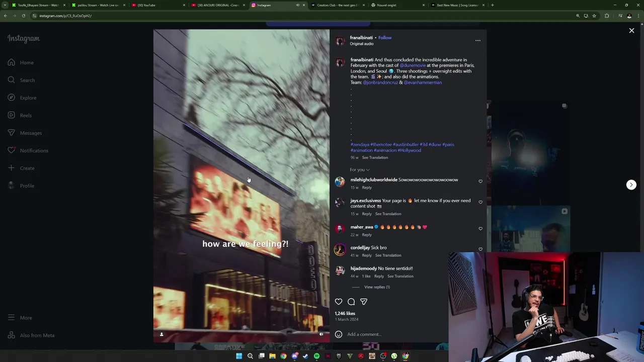
Task: Open Messages from the sidebar
Action: (x=25, y=133)
